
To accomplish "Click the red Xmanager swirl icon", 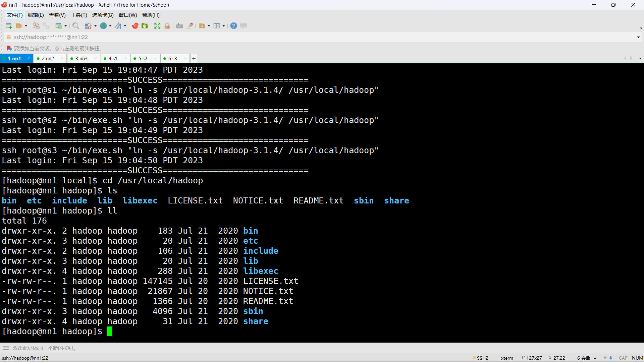I will (x=135, y=26).
